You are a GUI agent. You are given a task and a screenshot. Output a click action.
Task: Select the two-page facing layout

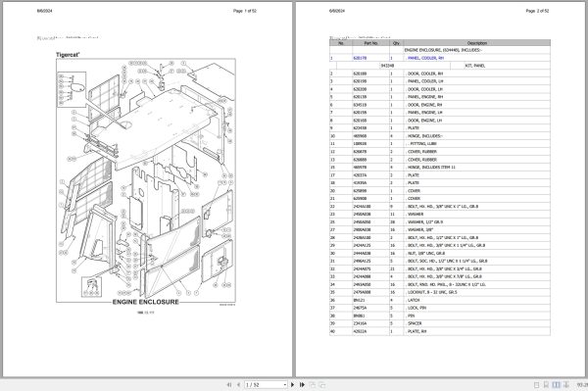tap(556, 384)
